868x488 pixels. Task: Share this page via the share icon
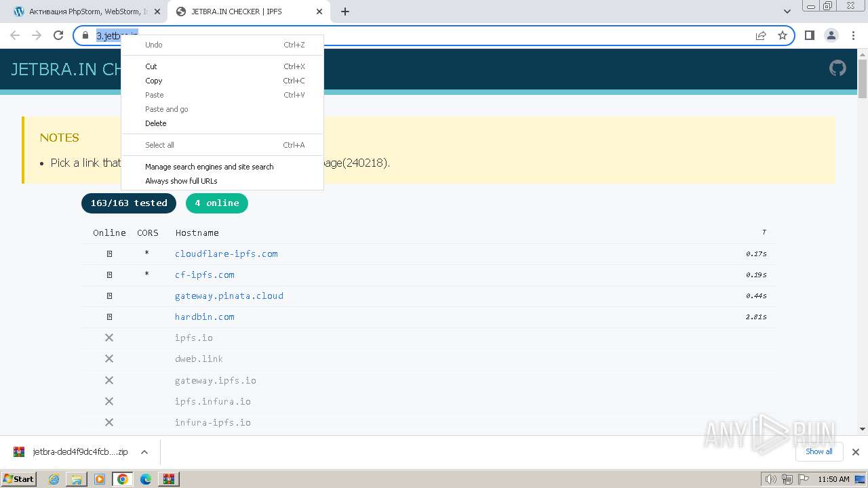pyautogui.click(x=761, y=35)
